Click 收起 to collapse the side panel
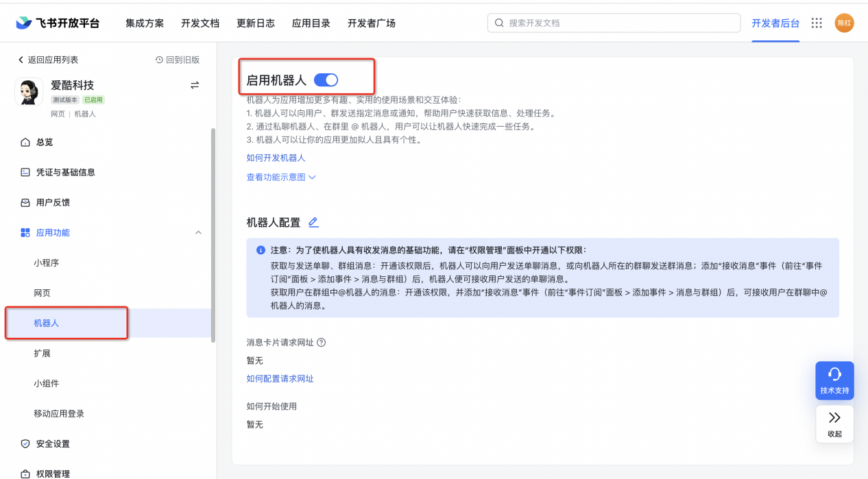Screen dimensions: 868x479 pyautogui.click(x=834, y=423)
